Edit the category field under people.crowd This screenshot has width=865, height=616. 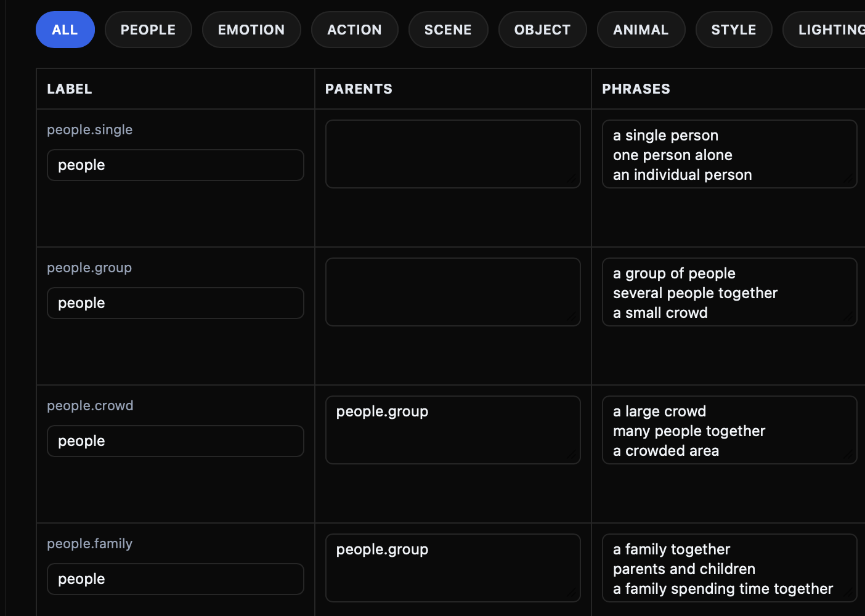pyautogui.click(x=175, y=441)
